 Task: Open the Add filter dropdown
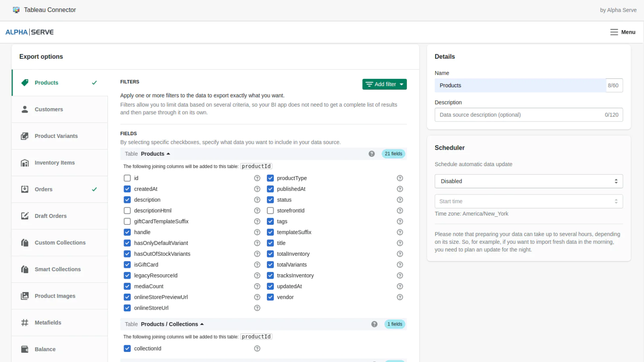click(384, 84)
